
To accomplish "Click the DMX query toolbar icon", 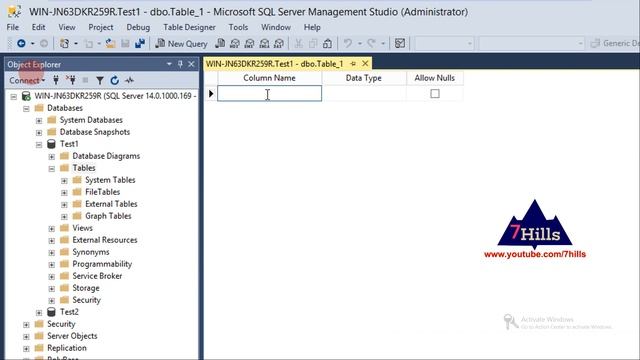I will click(249, 43).
